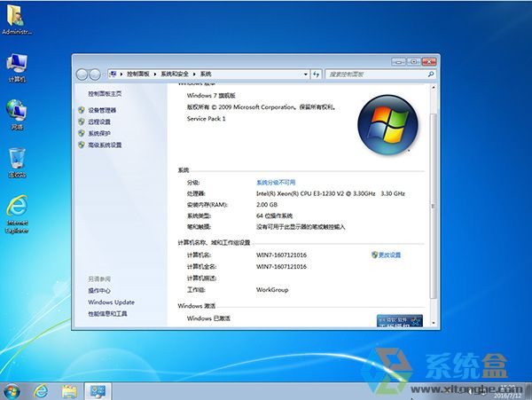Click the Windows 已激活 text
The image size is (532, 400).
pyautogui.click(x=208, y=318)
